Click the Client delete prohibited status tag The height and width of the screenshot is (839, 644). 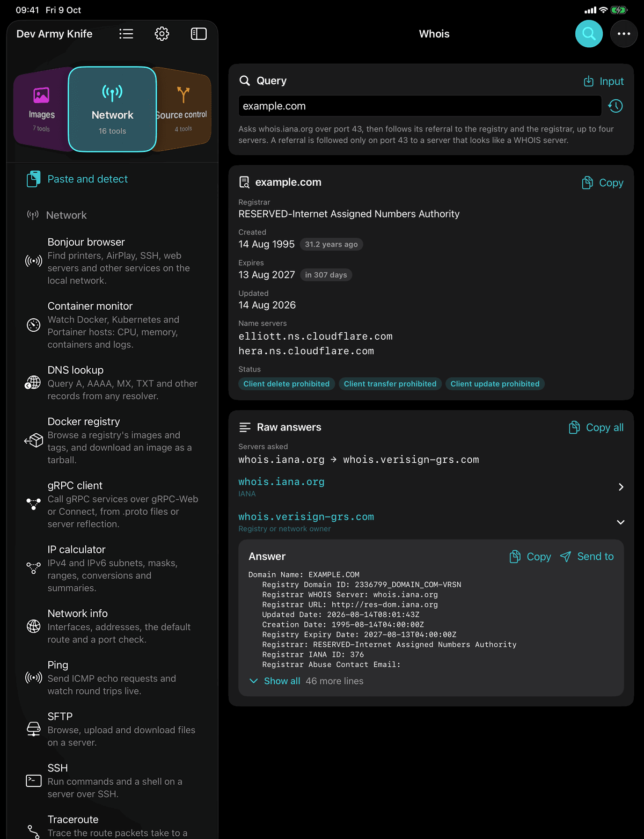[x=287, y=384]
